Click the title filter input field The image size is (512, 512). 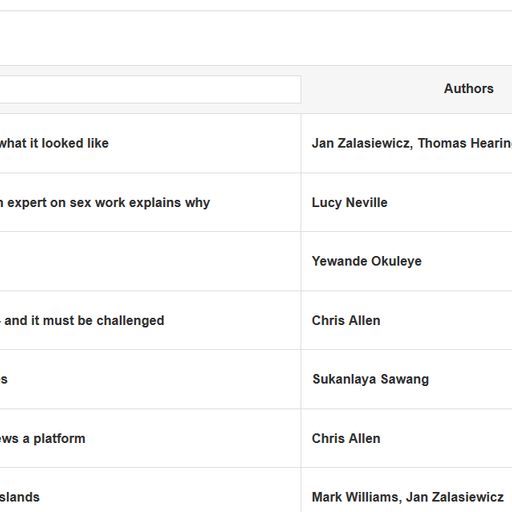150,89
